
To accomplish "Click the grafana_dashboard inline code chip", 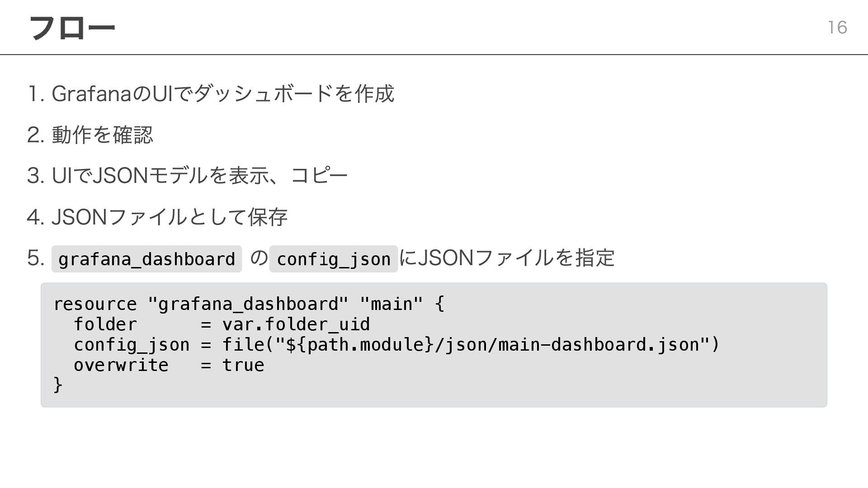I will pos(146,259).
